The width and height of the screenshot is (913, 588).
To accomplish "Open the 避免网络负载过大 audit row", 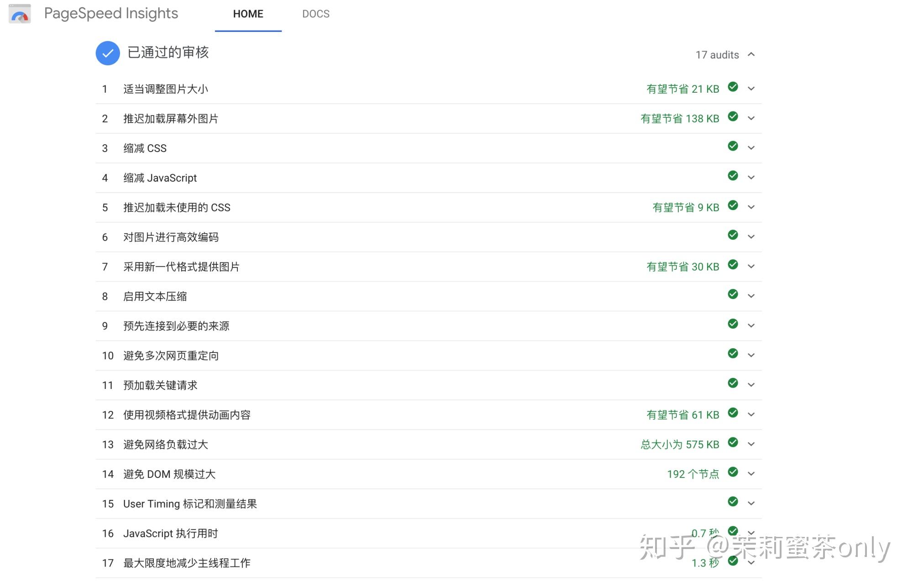I will (165, 445).
